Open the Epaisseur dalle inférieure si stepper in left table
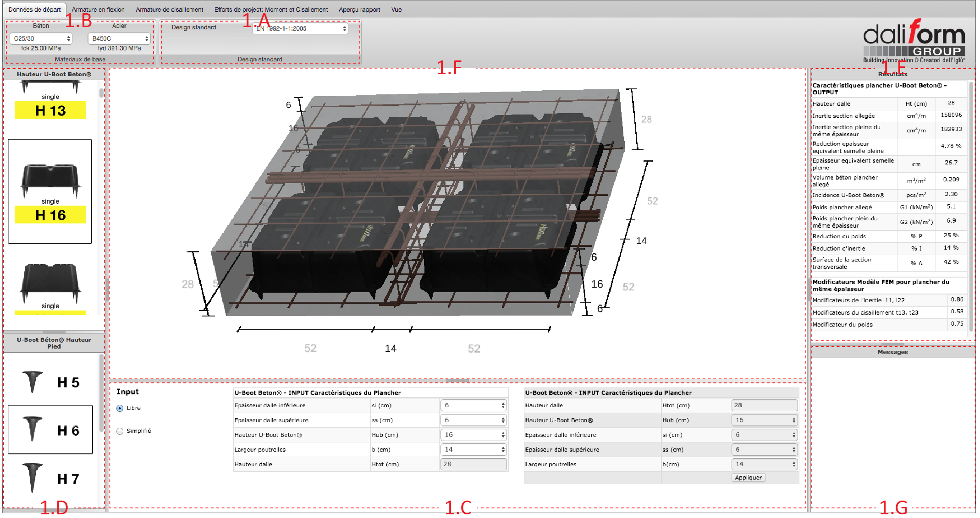The width and height of the screenshot is (980, 518). 473,405
